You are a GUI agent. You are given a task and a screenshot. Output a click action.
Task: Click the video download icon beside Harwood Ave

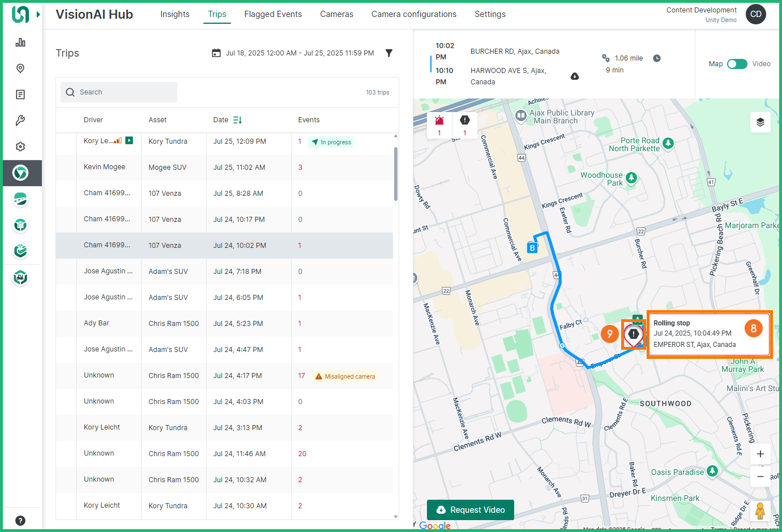(575, 76)
